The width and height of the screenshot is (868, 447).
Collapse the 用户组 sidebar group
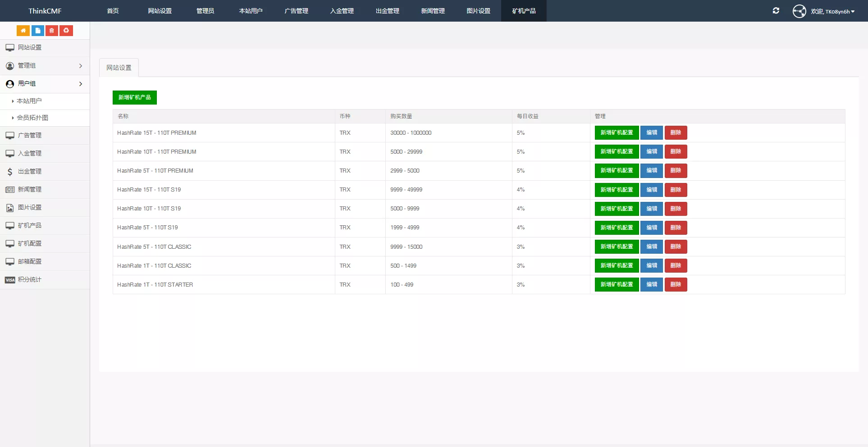click(x=44, y=84)
